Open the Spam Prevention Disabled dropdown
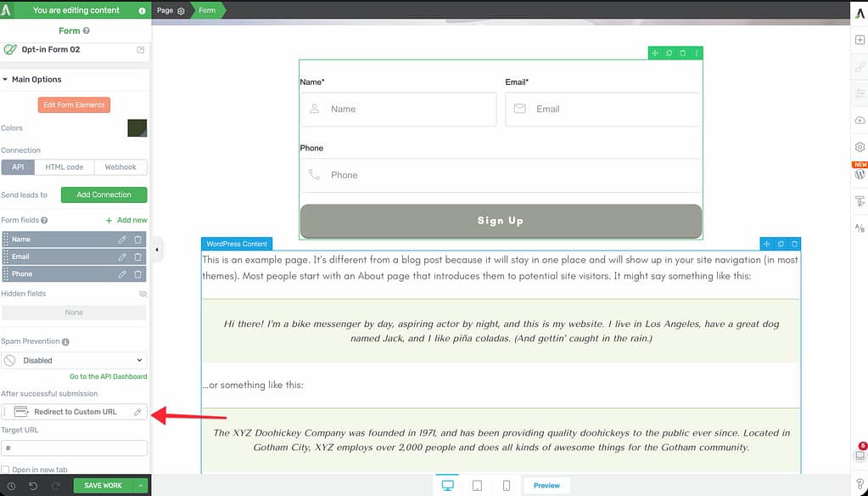The width and height of the screenshot is (868, 496). click(x=74, y=360)
